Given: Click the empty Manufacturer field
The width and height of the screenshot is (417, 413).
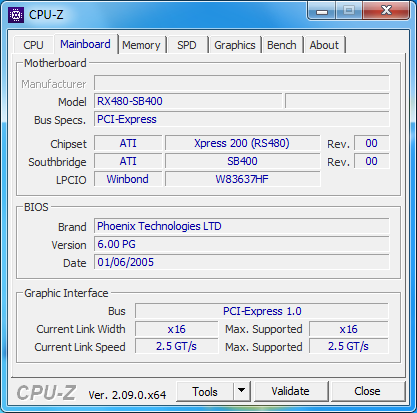Looking at the screenshot, I should coord(242,83).
